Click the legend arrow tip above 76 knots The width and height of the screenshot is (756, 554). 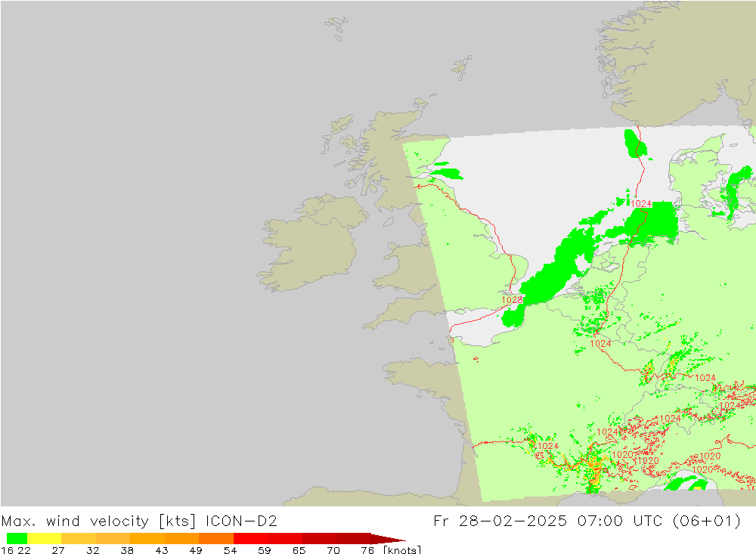click(x=389, y=539)
